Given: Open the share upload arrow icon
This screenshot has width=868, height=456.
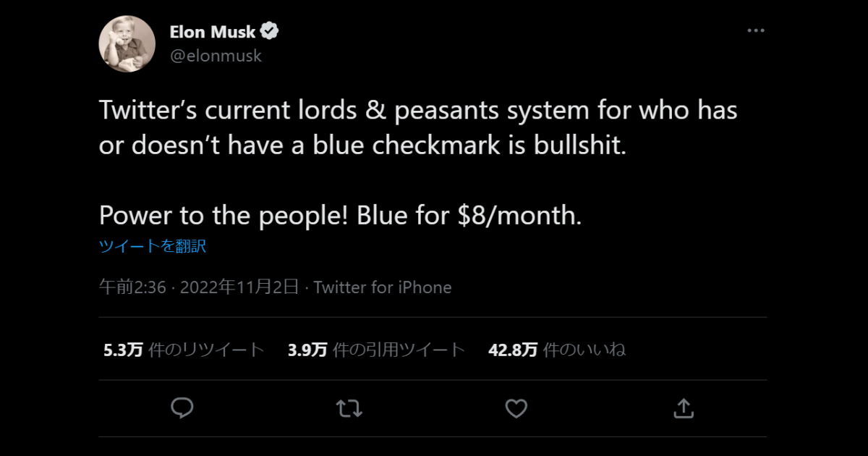Looking at the screenshot, I should 683,409.
